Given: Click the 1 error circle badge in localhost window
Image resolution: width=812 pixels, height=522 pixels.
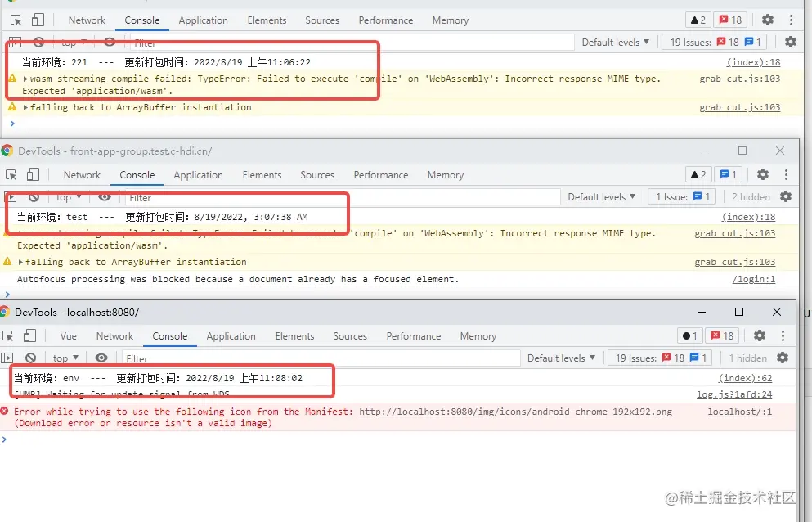Looking at the screenshot, I should pyautogui.click(x=690, y=336).
